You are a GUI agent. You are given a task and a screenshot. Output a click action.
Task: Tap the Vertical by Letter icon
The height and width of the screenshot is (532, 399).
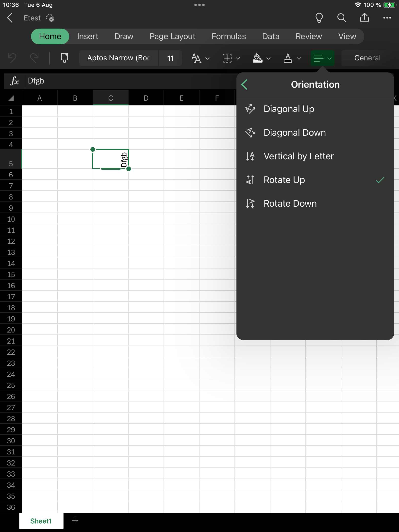click(250, 156)
